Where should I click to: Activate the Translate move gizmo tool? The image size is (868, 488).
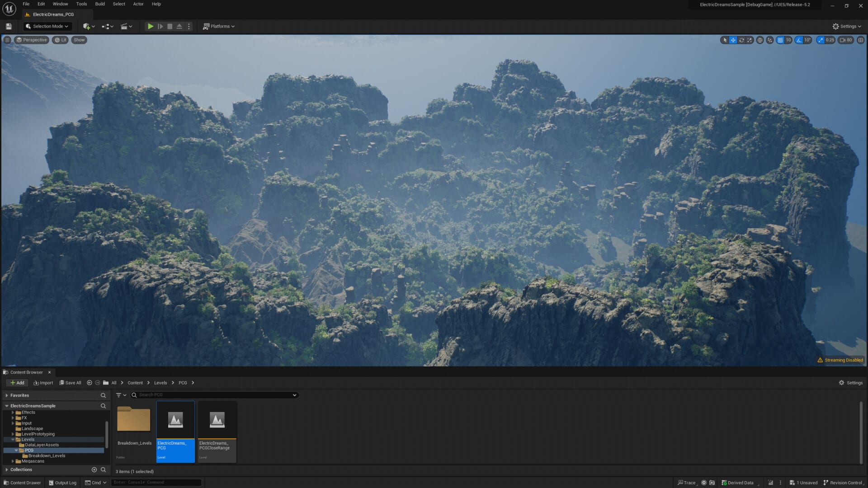tap(733, 40)
